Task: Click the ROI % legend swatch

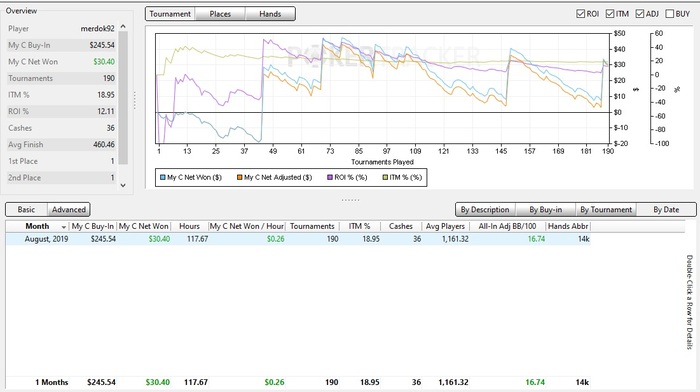Action: (330, 177)
